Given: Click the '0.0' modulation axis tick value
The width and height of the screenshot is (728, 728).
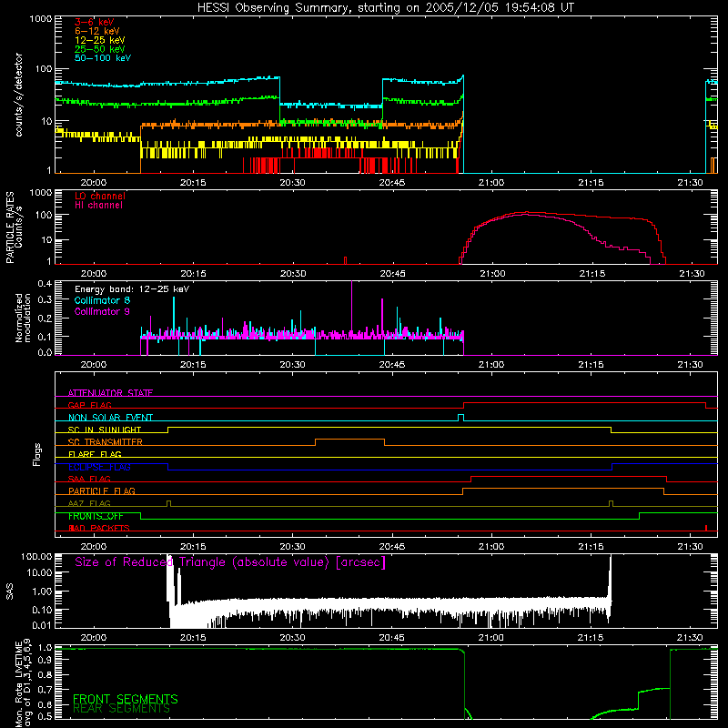Looking at the screenshot, I should point(45,352).
